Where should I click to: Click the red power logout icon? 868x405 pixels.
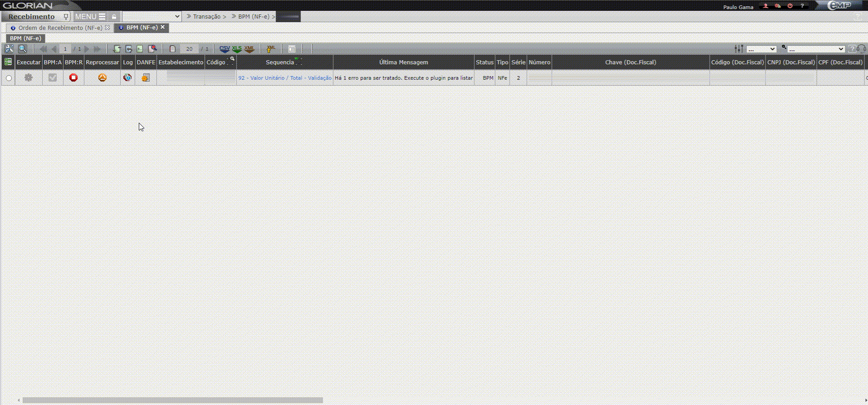790,6
